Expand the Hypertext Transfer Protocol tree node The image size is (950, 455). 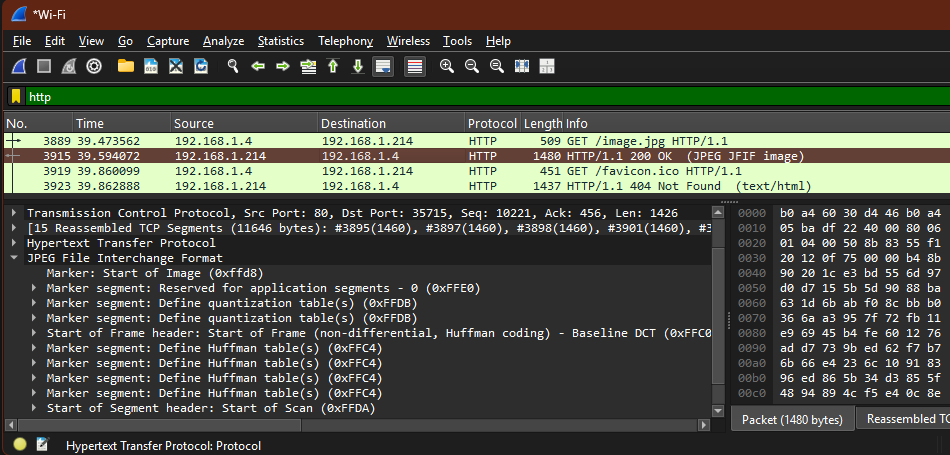[x=16, y=243]
